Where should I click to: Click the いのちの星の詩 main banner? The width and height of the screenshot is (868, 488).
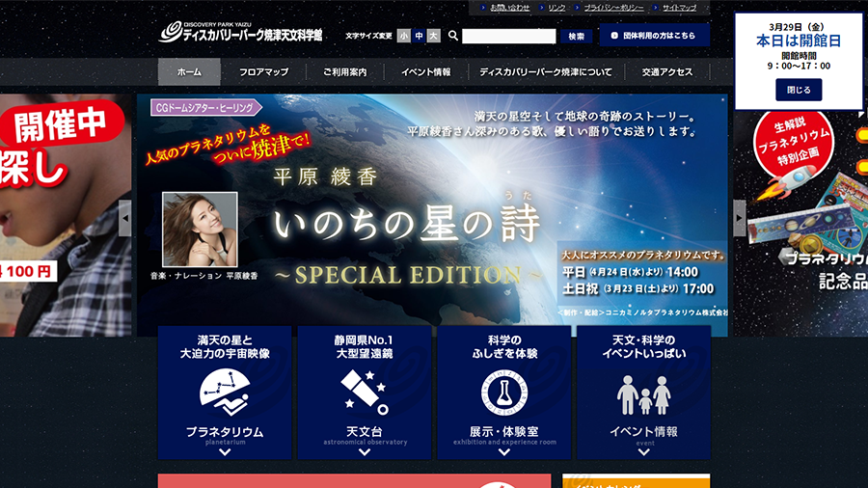pos(432,215)
